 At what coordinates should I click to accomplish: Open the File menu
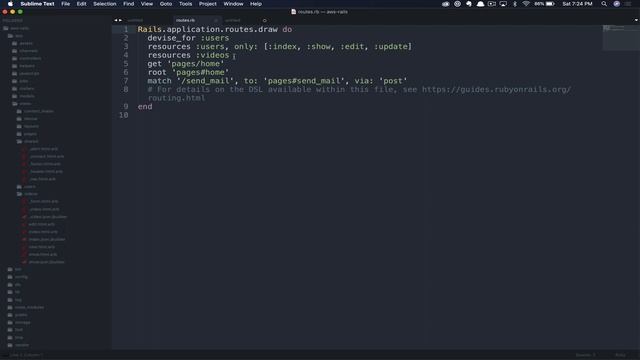click(x=65, y=4)
